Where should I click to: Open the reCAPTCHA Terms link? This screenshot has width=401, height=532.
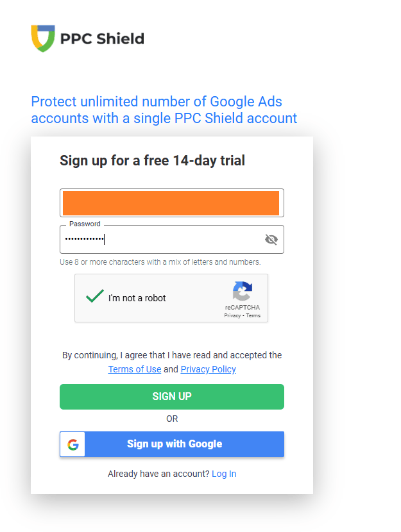coord(253,316)
